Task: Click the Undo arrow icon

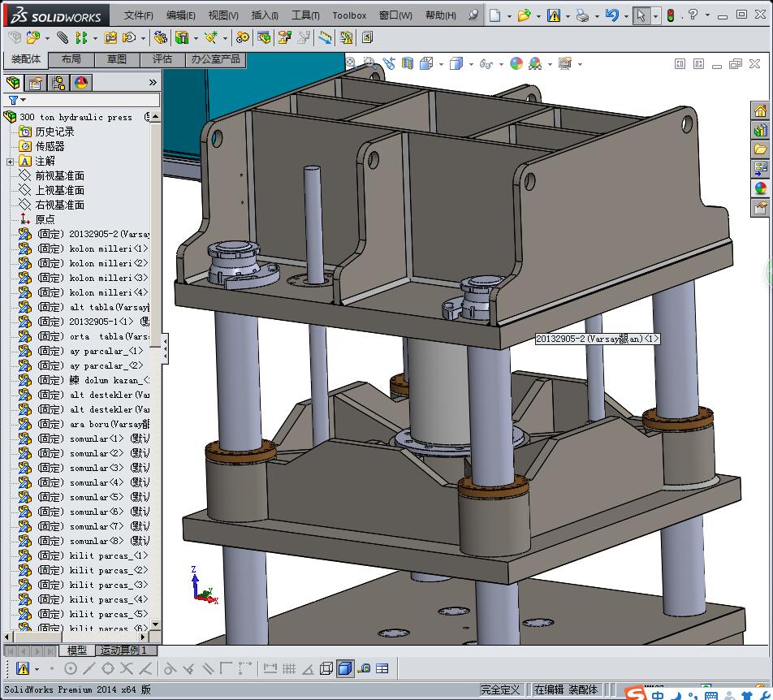Action: [611, 15]
